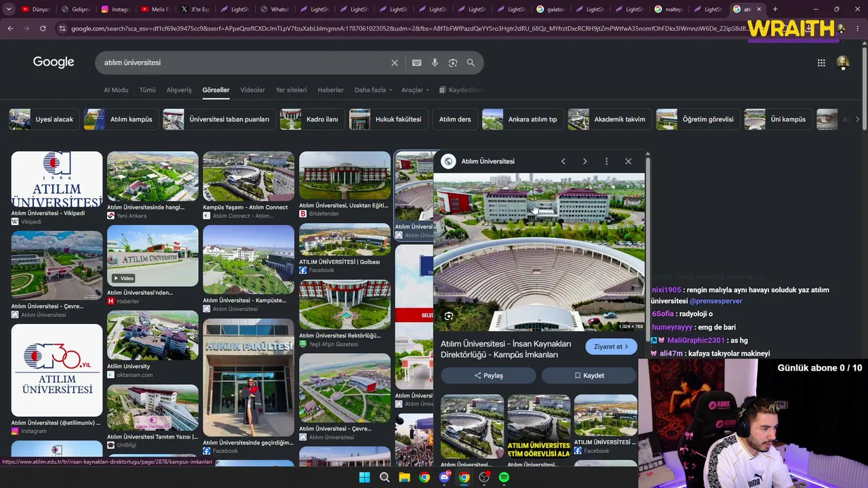Open the Haberler video thumbnail result
868x488 pixels.
click(x=153, y=256)
